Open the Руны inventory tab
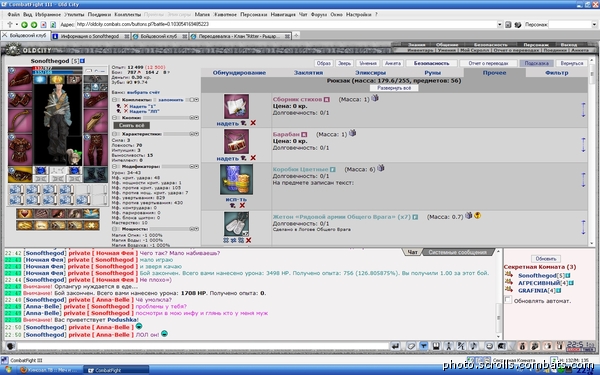Viewport: 600px width, 375px height. pos(432,73)
